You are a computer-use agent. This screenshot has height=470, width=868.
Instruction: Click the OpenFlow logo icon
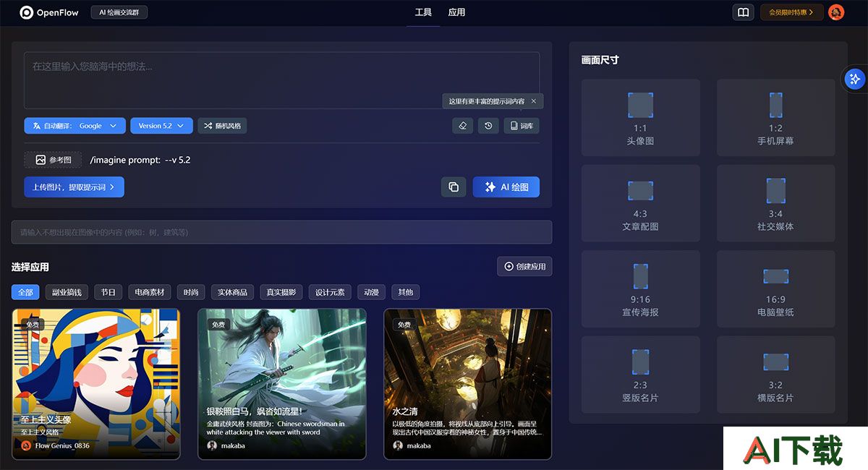(27, 12)
